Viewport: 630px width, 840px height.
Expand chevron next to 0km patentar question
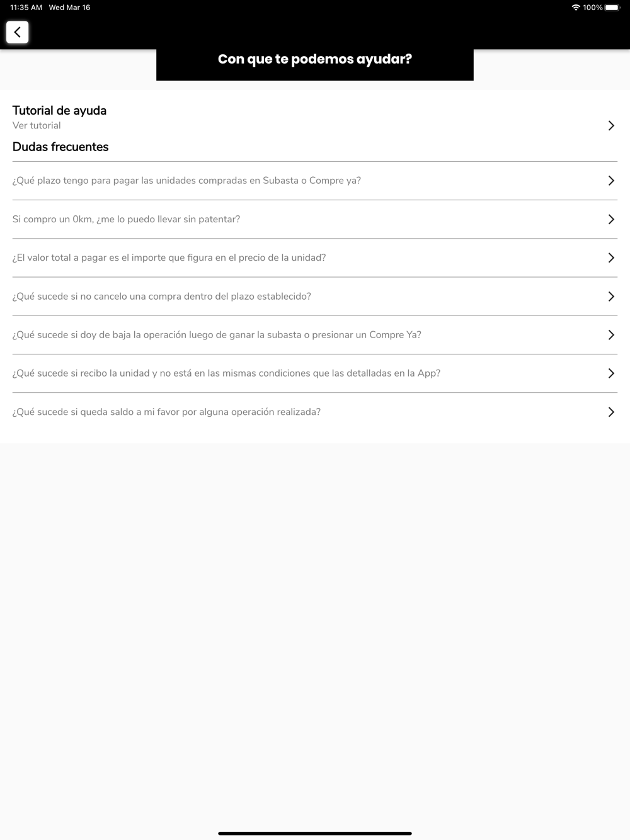(x=610, y=219)
